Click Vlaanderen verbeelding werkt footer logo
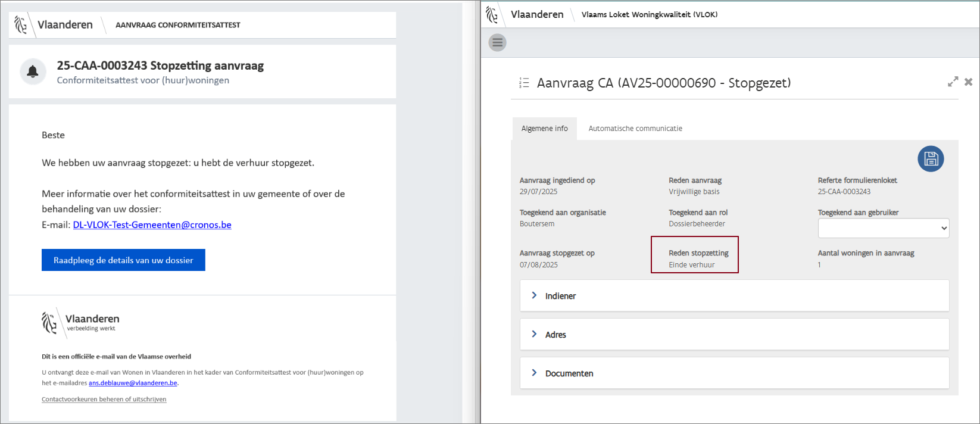This screenshot has height=424, width=980. (81, 322)
